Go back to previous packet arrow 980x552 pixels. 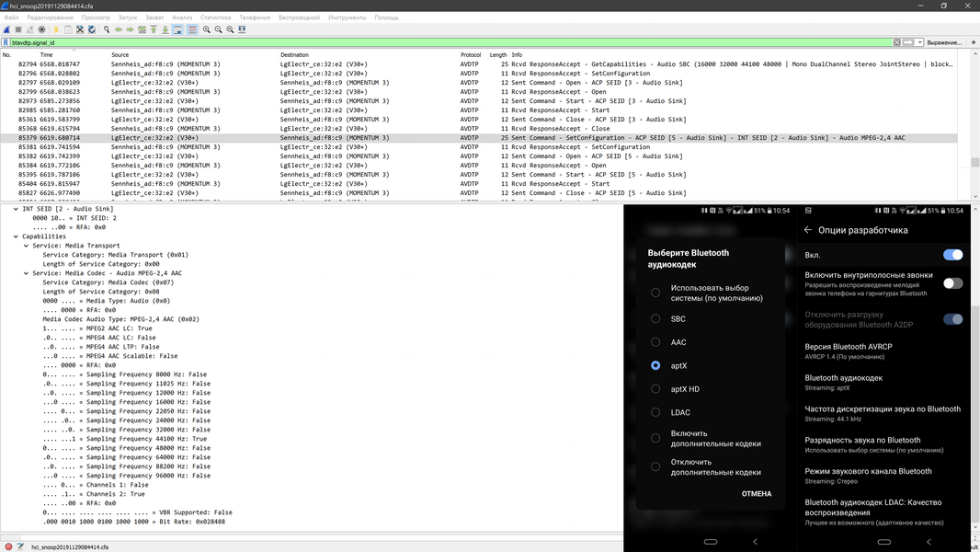point(118,29)
